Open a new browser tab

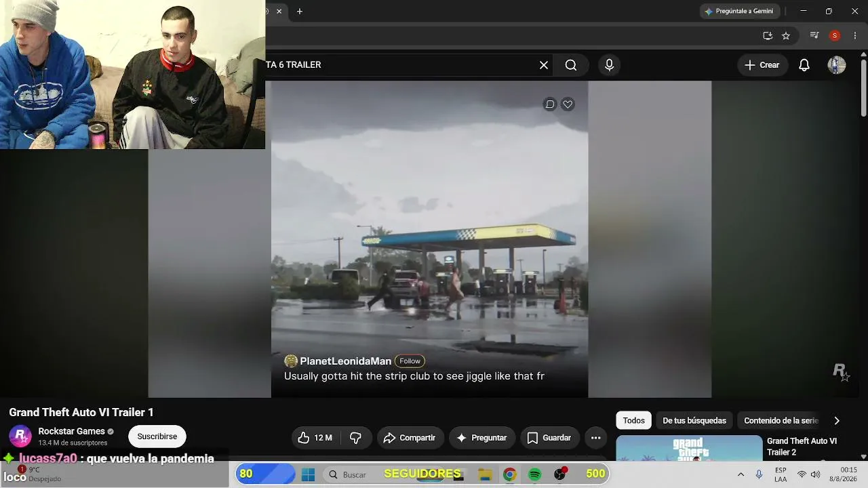(300, 12)
